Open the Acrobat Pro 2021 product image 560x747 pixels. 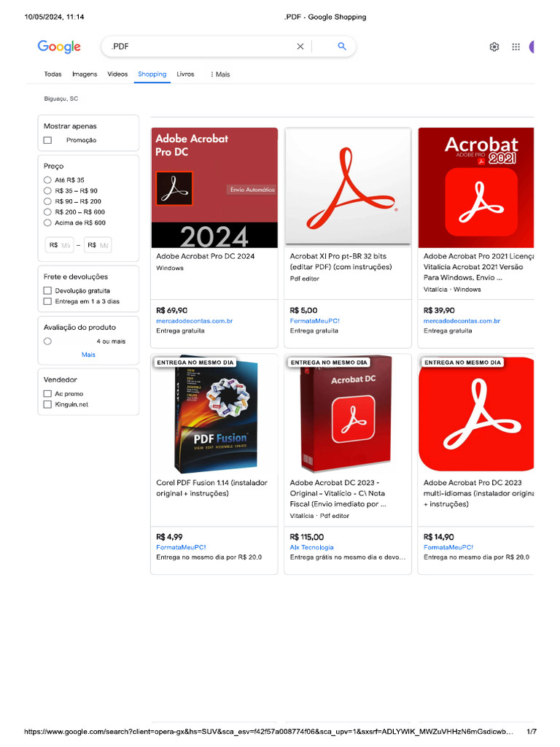pos(476,187)
